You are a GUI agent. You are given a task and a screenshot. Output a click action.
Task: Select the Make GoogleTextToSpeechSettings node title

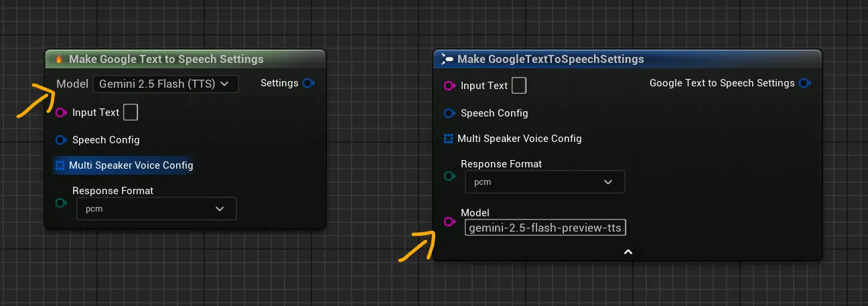pyautogui.click(x=551, y=59)
